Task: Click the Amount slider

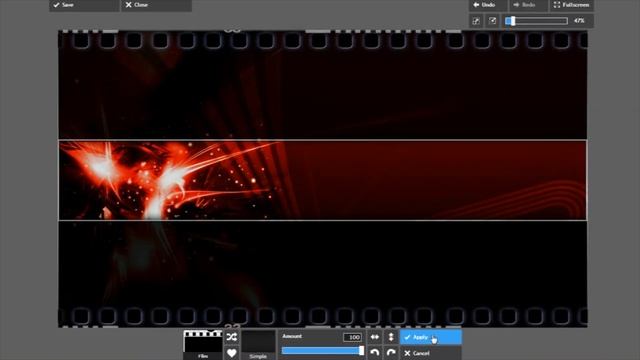Action: (x=322, y=351)
